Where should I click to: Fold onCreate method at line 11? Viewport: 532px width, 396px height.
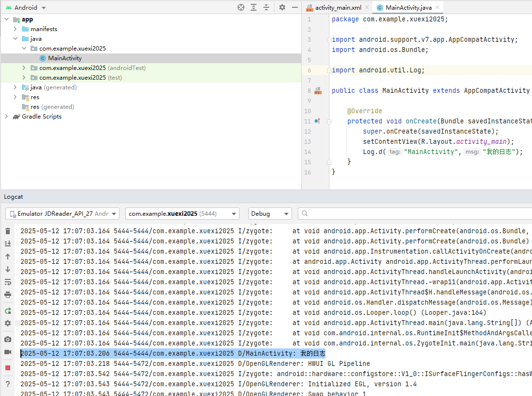click(x=329, y=121)
